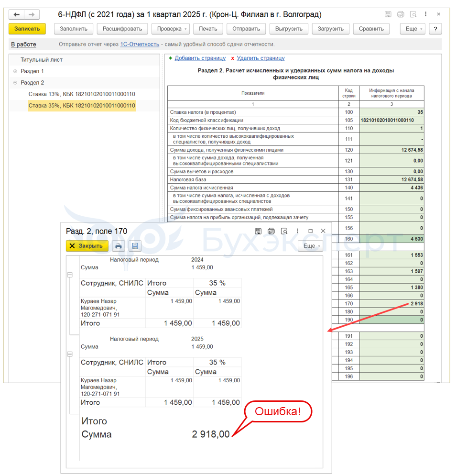This screenshot has height=476, width=467.
Task: Open the three-dot menu in main header
Action: [x=426, y=14]
